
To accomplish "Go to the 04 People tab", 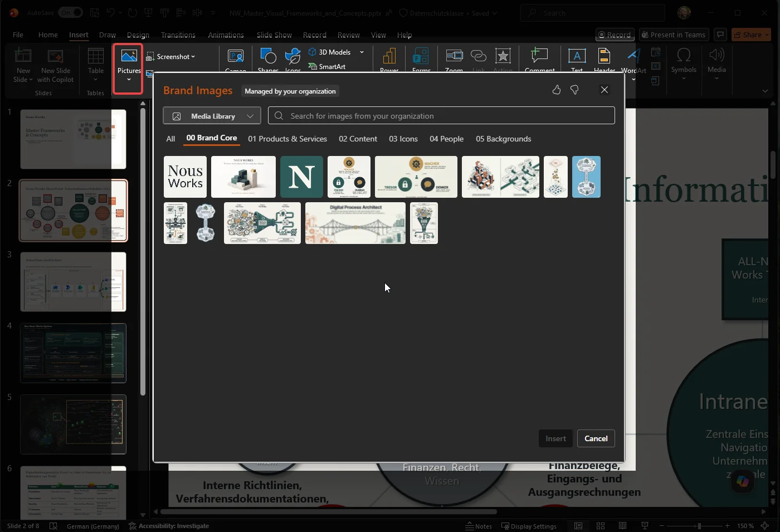I will pyautogui.click(x=446, y=139).
